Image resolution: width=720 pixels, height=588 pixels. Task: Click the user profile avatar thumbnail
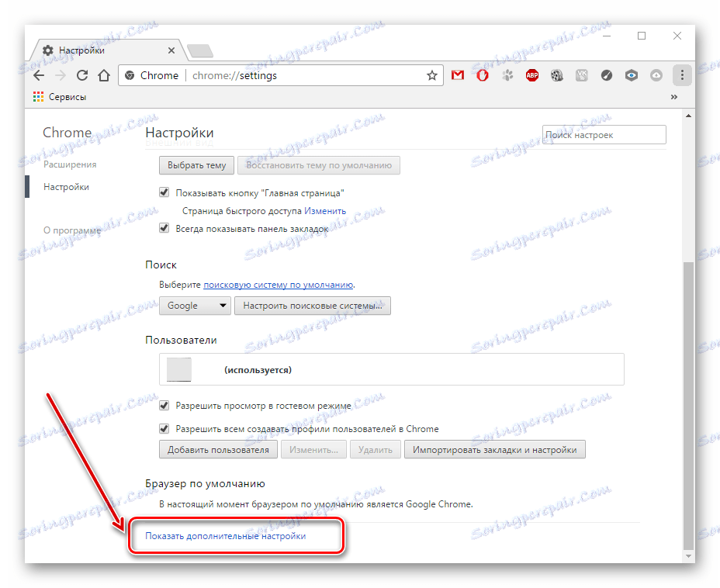[178, 369]
